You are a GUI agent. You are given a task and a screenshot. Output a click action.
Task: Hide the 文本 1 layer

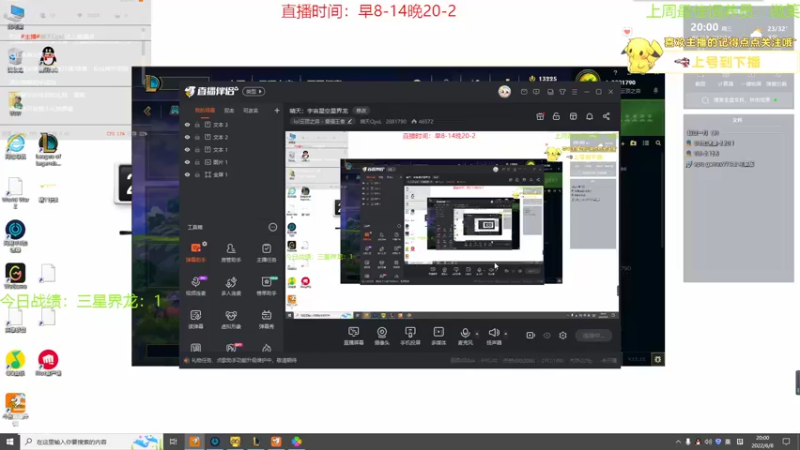(x=187, y=149)
